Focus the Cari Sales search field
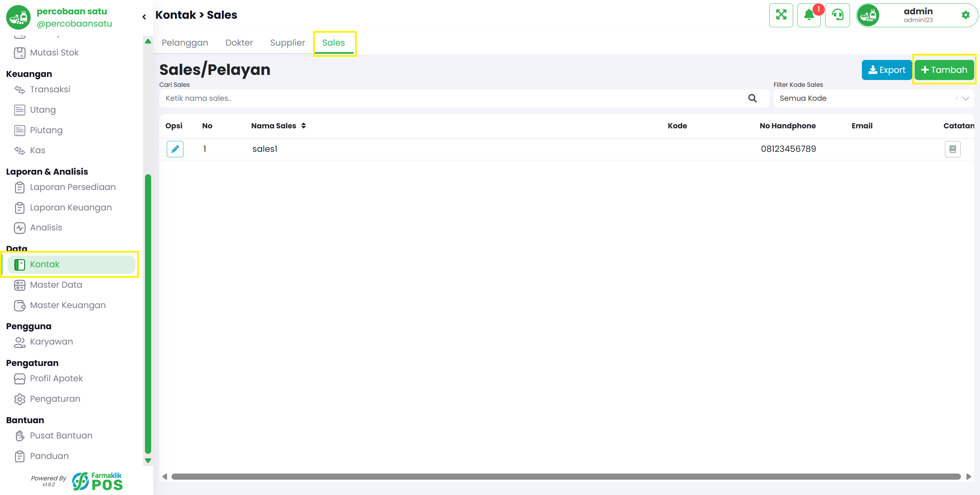 [x=464, y=98]
